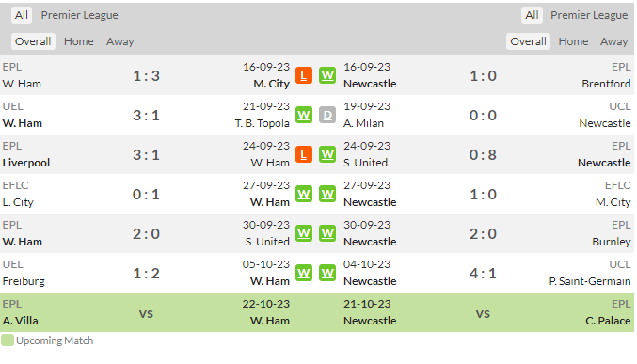The height and width of the screenshot is (364, 637).
Task: Open the 4:1 score vs P. Saint-Germain
Action: (x=483, y=274)
